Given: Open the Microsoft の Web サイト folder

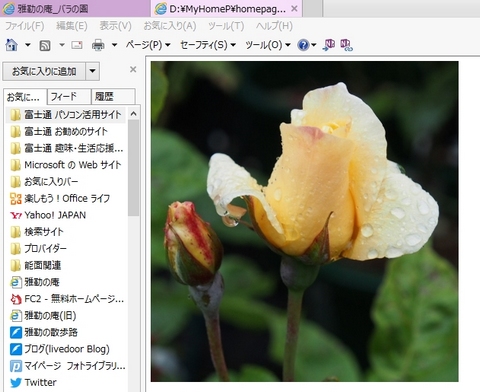Looking at the screenshot, I should point(66,165).
